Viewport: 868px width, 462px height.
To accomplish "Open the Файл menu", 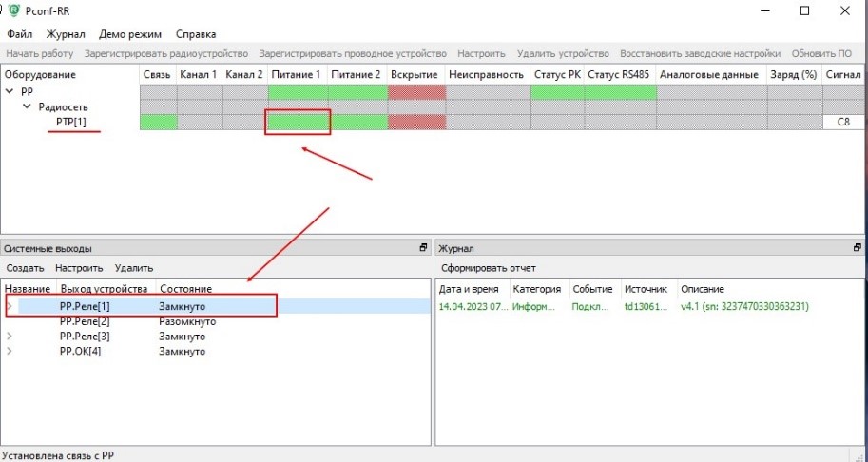I will click(x=19, y=34).
